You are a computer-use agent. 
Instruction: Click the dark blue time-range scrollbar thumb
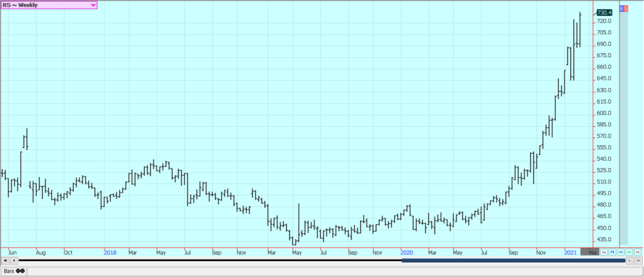[513, 260]
